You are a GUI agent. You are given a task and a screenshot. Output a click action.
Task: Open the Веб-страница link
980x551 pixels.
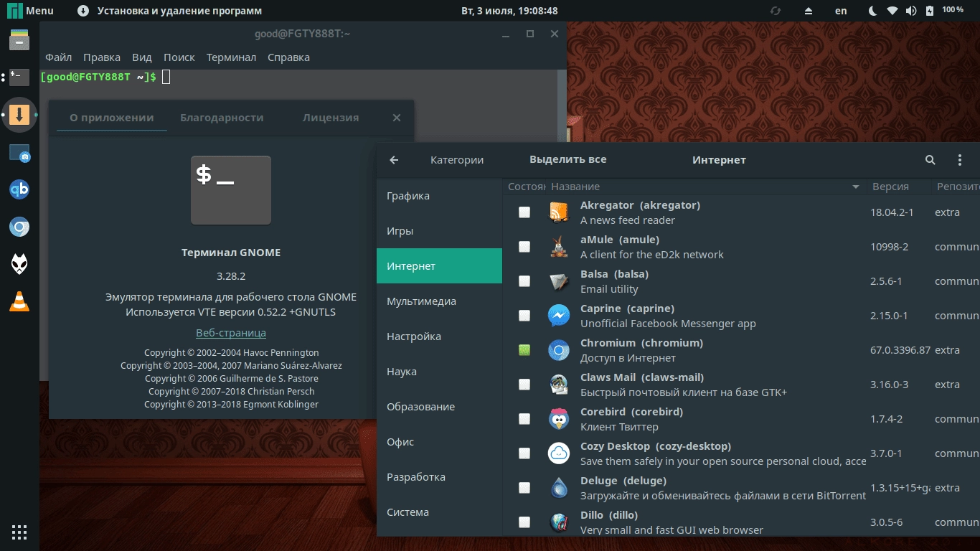tap(231, 333)
